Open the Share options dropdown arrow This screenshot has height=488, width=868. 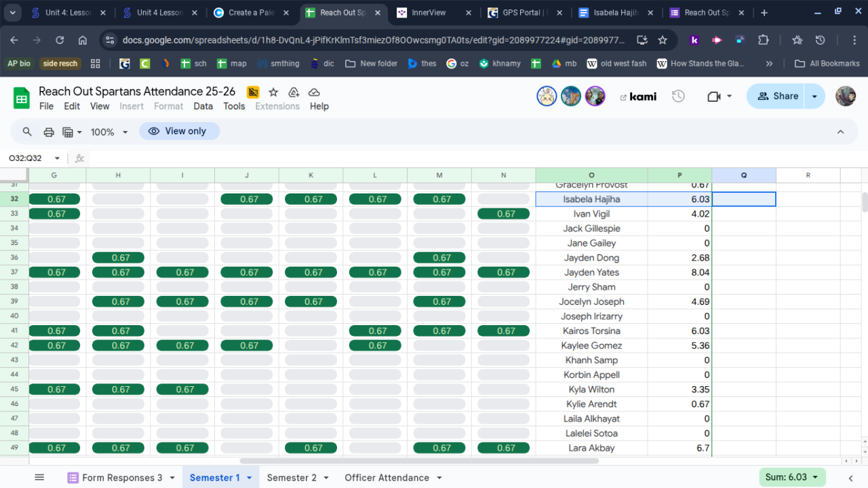[814, 96]
